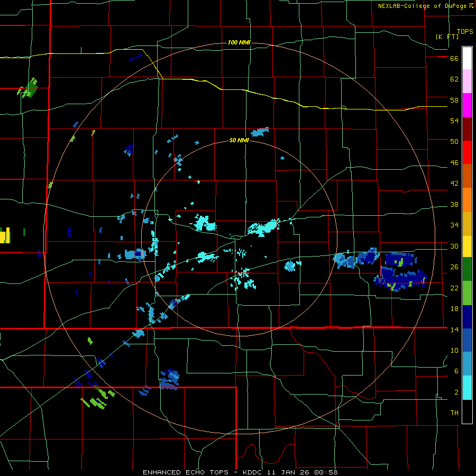The height and width of the screenshot is (476, 476).
Task: Click the 'TH' legend label
Action: [x=454, y=413]
